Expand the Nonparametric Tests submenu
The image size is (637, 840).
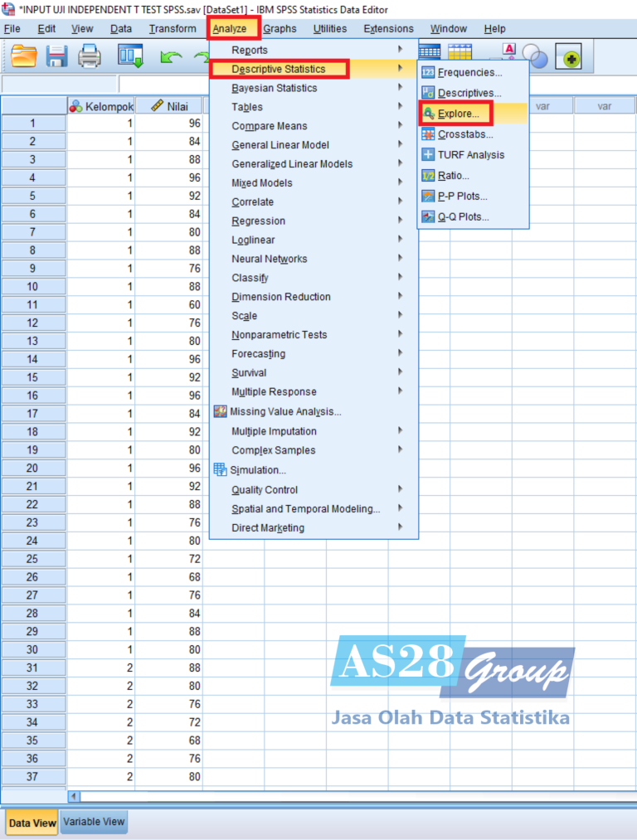(x=279, y=335)
